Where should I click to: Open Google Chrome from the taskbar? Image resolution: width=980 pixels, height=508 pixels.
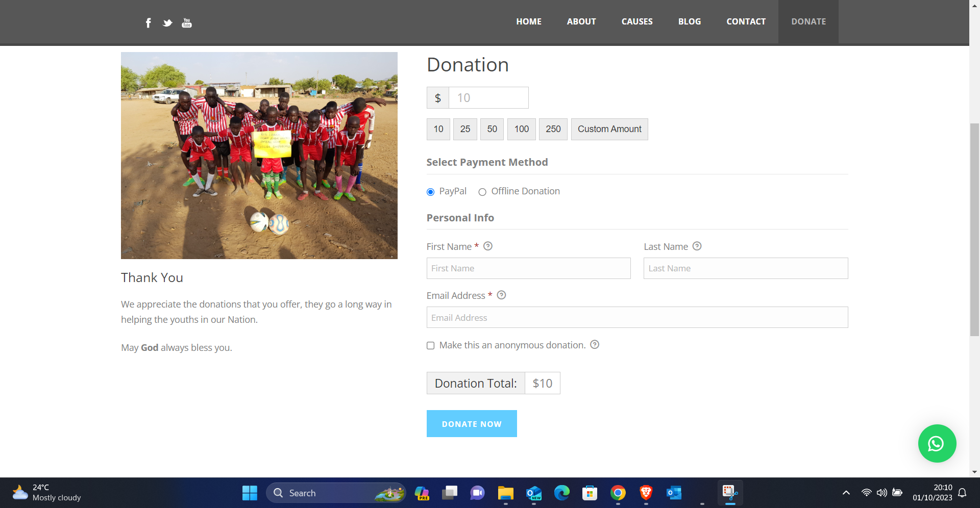(x=618, y=493)
